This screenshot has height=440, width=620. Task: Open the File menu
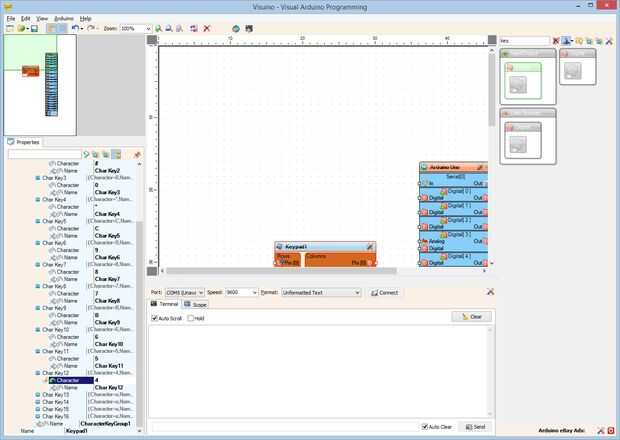pos(11,19)
